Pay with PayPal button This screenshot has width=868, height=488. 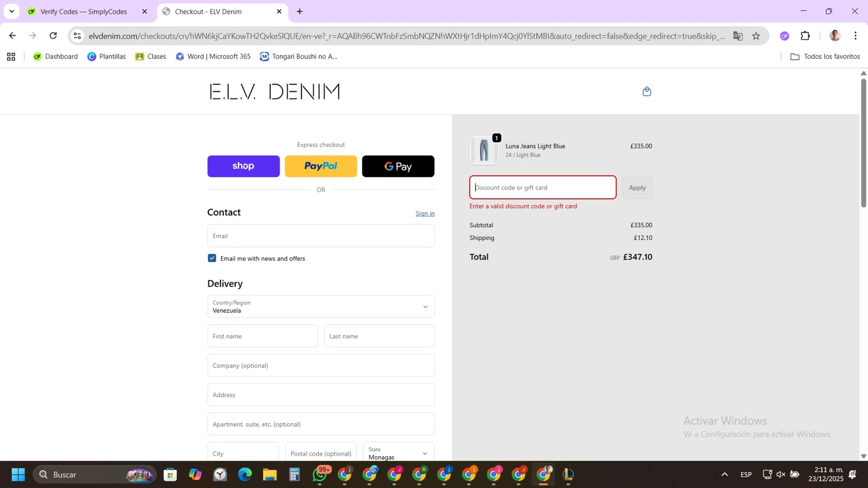321,166
